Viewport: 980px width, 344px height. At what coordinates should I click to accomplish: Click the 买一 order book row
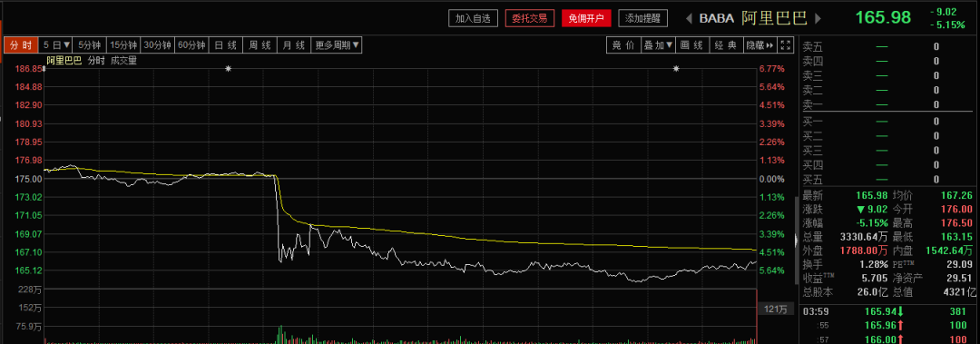point(887,122)
